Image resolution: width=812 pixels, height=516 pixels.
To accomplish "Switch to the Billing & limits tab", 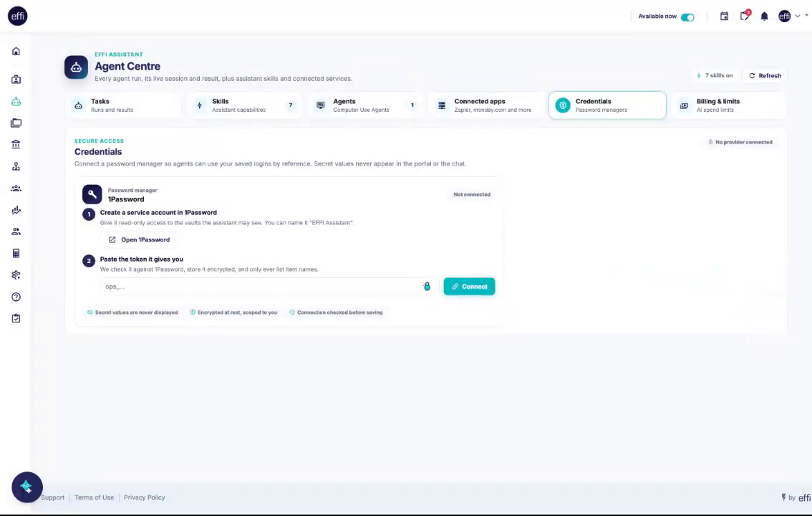I will click(729, 105).
